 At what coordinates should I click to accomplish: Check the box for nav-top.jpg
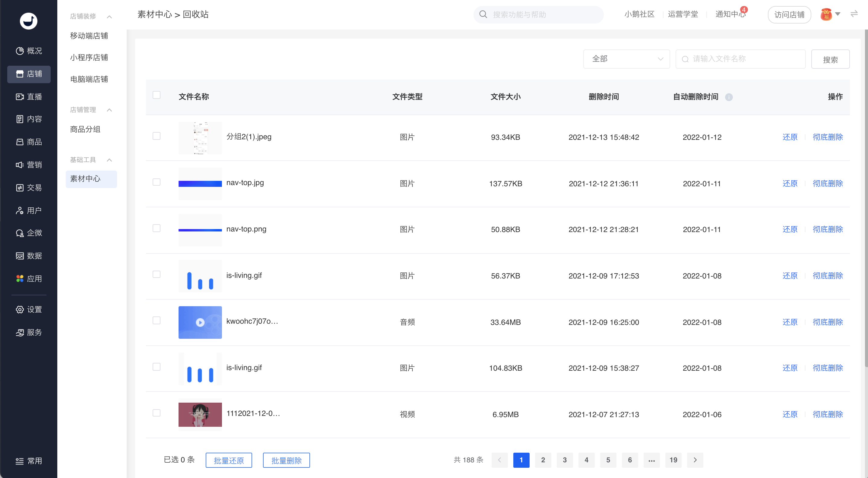point(156,182)
